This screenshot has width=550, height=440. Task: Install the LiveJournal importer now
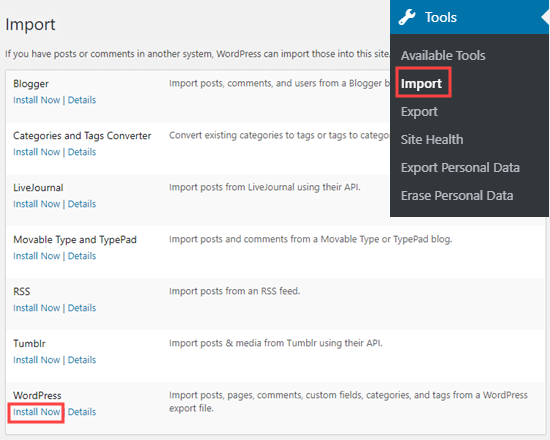pyautogui.click(x=36, y=204)
